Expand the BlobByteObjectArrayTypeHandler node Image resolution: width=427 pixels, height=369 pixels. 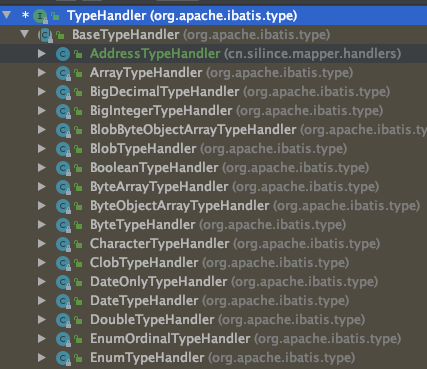coord(42,129)
